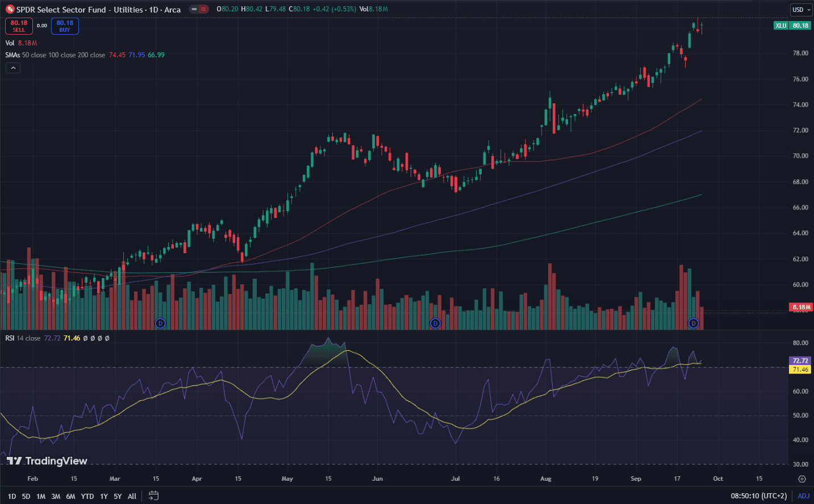
Task: Click the 1D interval in the title
Action: click(154, 10)
